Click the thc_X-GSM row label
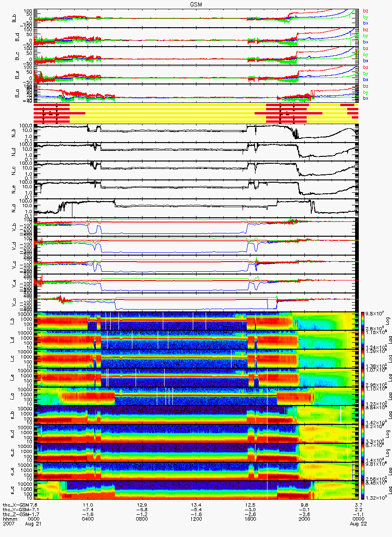 (16, 505)
